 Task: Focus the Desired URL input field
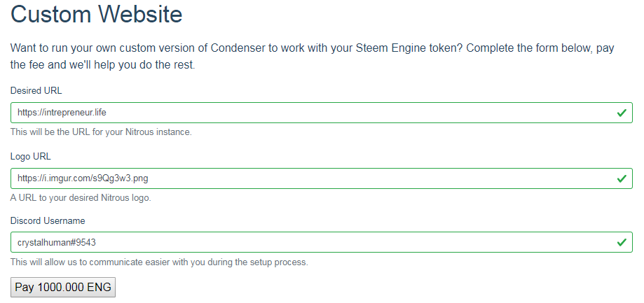pyautogui.click(x=350, y=113)
